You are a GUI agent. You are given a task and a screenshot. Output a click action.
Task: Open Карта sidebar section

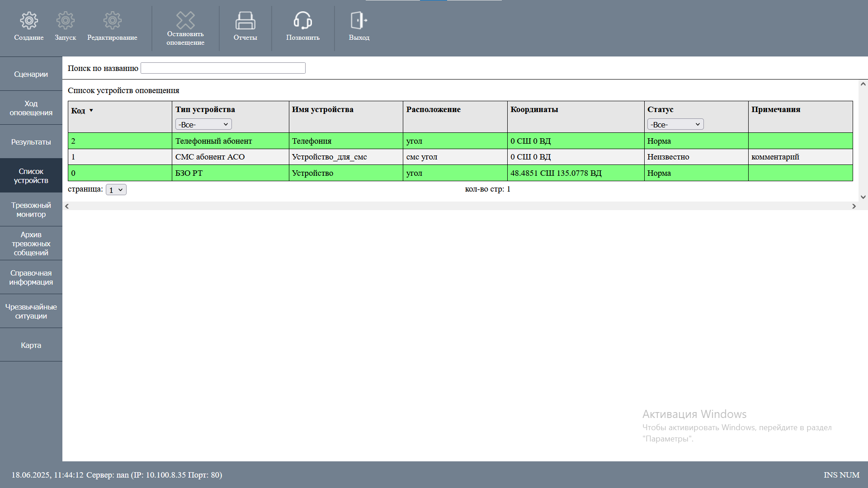click(31, 345)
